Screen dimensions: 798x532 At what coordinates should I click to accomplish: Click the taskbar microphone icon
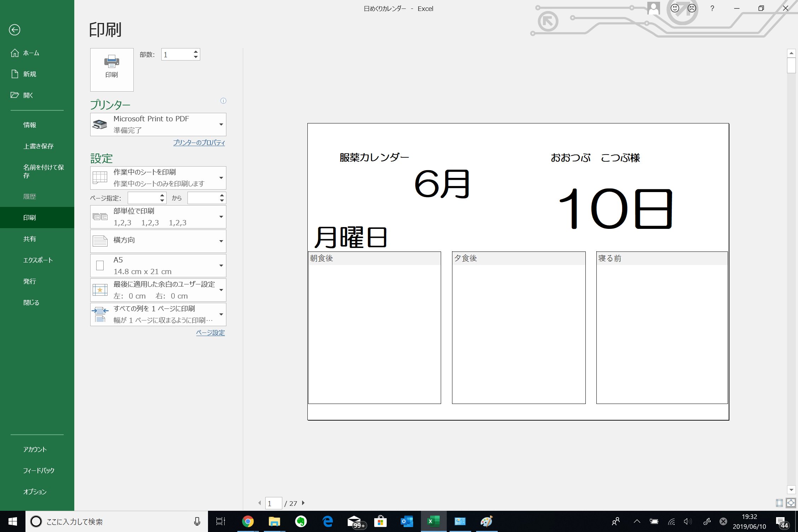pyautogui.click(x=197, y=521)
